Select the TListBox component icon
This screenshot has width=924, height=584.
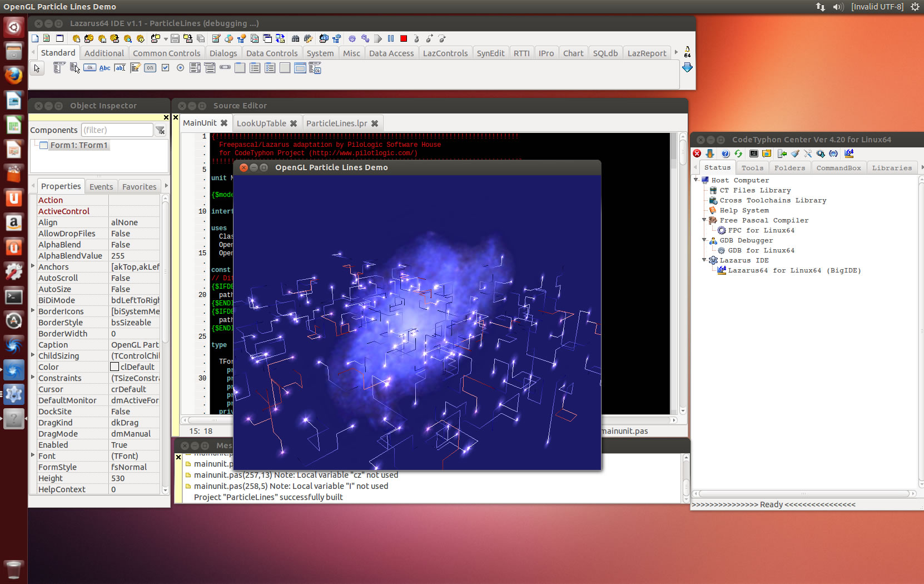(195, 68)
